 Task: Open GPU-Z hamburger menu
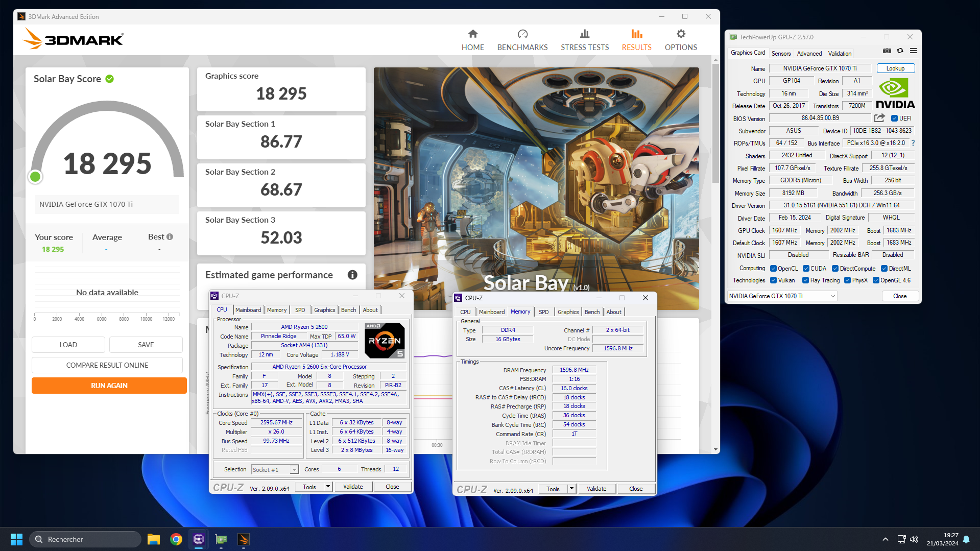pos(913,51)
